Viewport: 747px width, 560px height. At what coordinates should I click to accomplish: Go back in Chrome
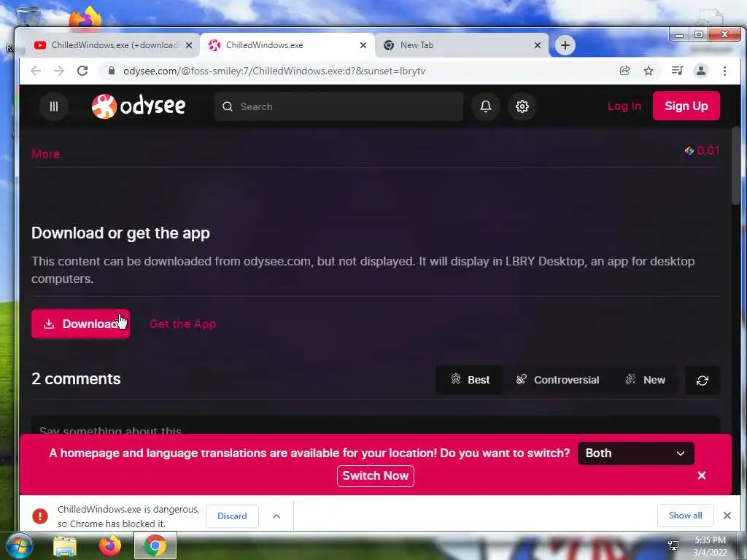36,71
